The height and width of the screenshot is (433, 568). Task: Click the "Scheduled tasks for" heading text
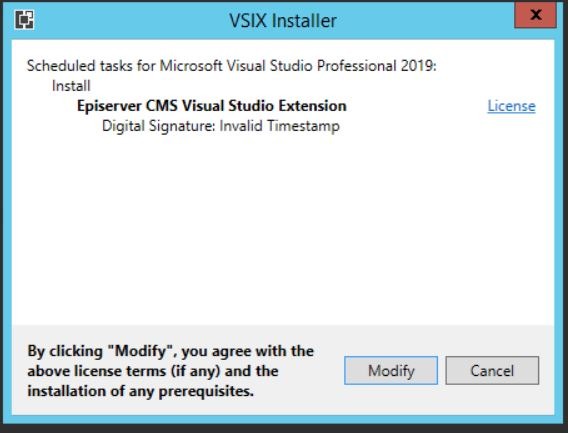[x=92, y=66]
